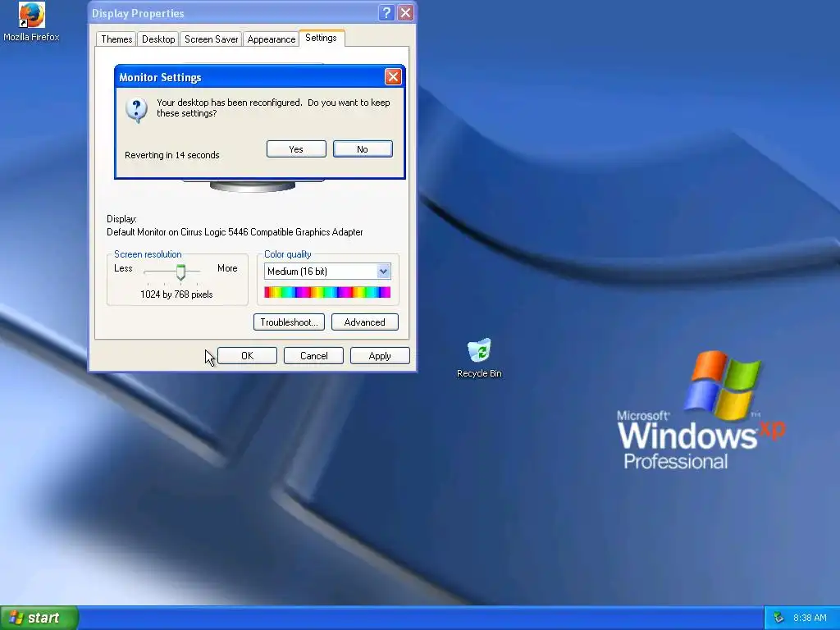Click the question mark icon in Monitor Settings
Screen dimensions: 840x630
pos(136,110)
